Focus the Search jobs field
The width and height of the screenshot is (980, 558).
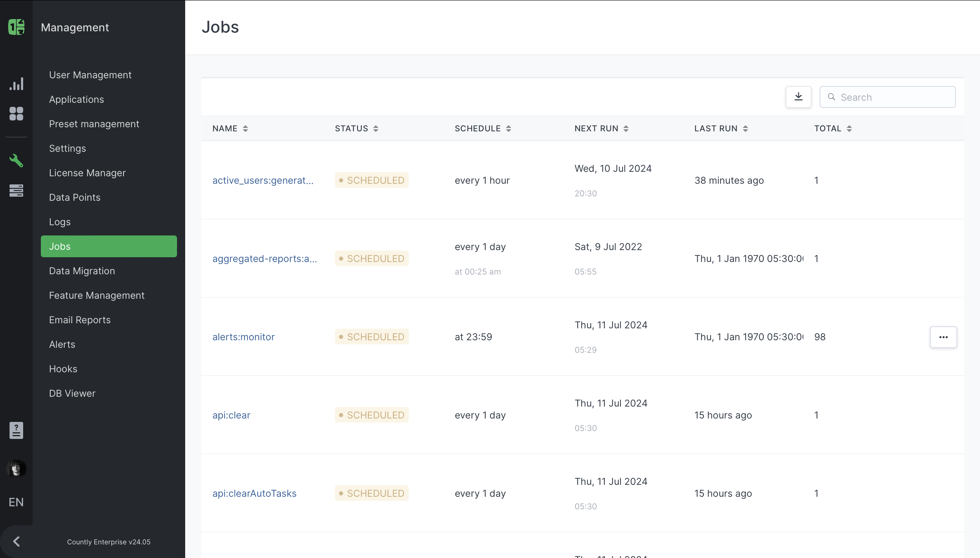887,97
